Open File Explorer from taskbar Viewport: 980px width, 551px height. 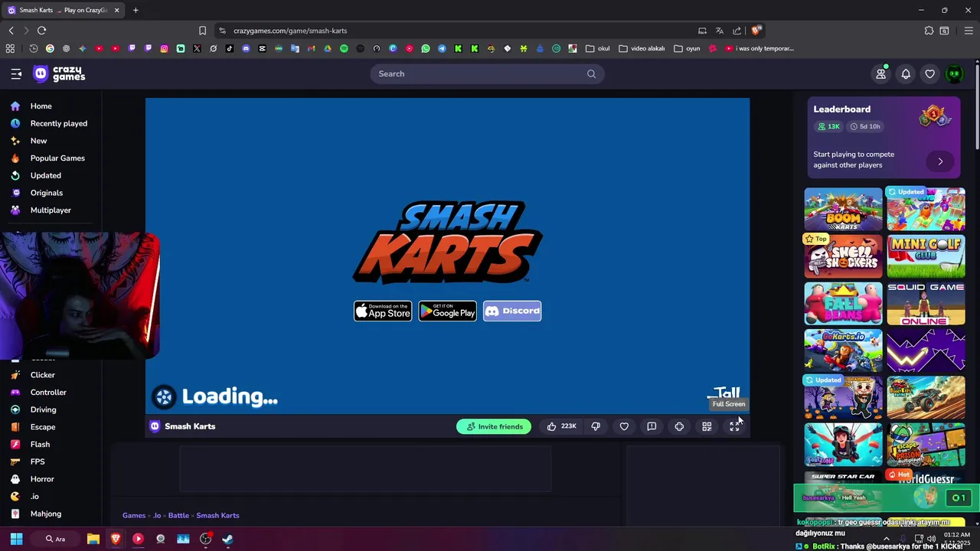point(93,539)
